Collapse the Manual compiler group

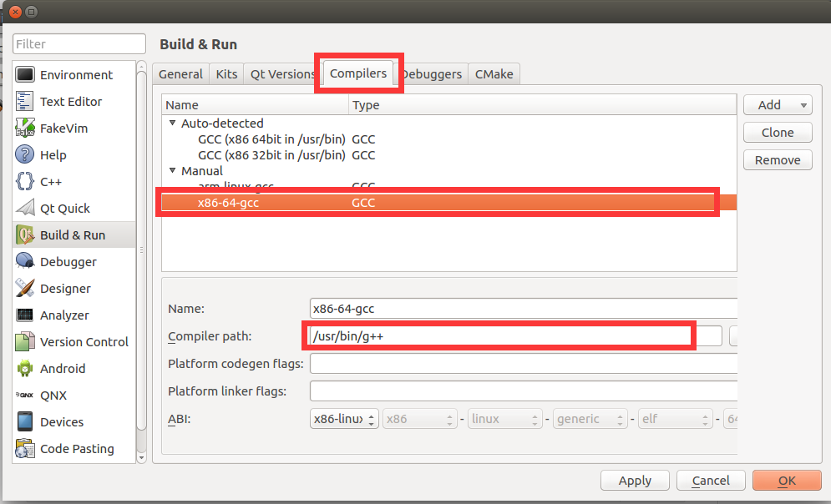[x=172, y=170]
